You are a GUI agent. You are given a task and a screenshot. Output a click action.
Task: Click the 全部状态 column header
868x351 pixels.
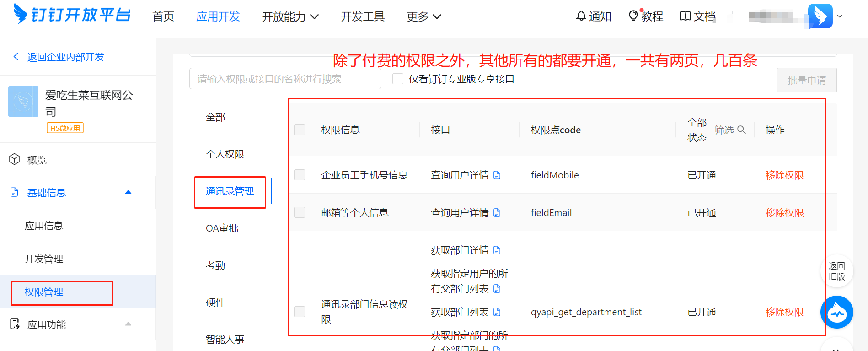tap(697, 130)
